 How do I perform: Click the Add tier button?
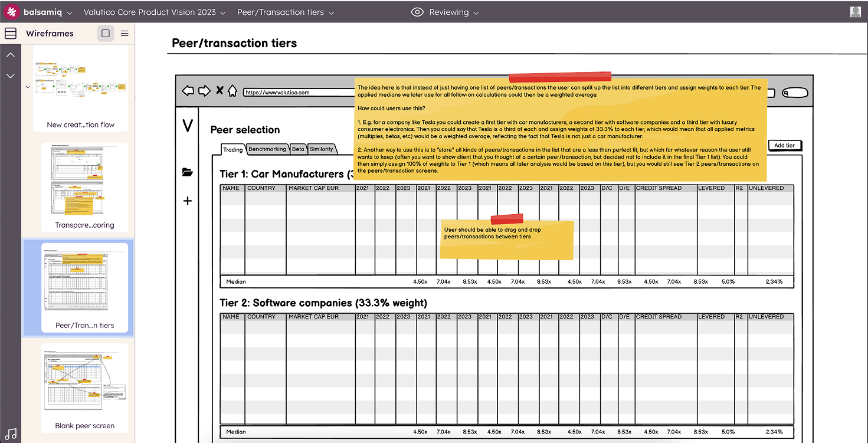click(x=784, y=145)
